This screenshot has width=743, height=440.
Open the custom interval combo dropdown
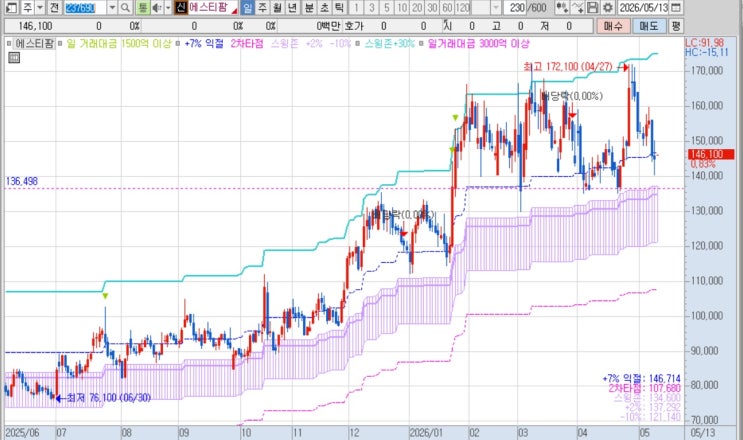click(x=496, y=8)
